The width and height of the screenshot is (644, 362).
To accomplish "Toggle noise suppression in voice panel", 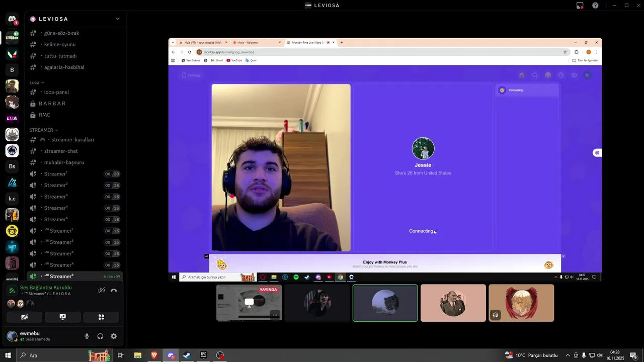I will (x=101, y=290).
